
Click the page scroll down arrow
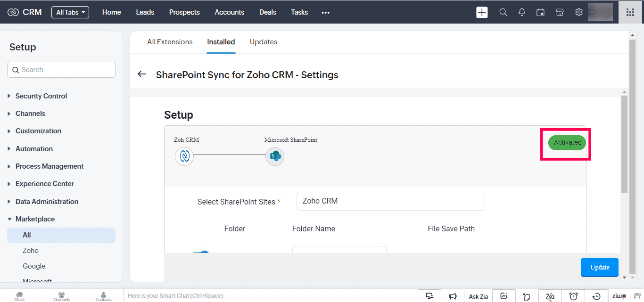(632, 278)
